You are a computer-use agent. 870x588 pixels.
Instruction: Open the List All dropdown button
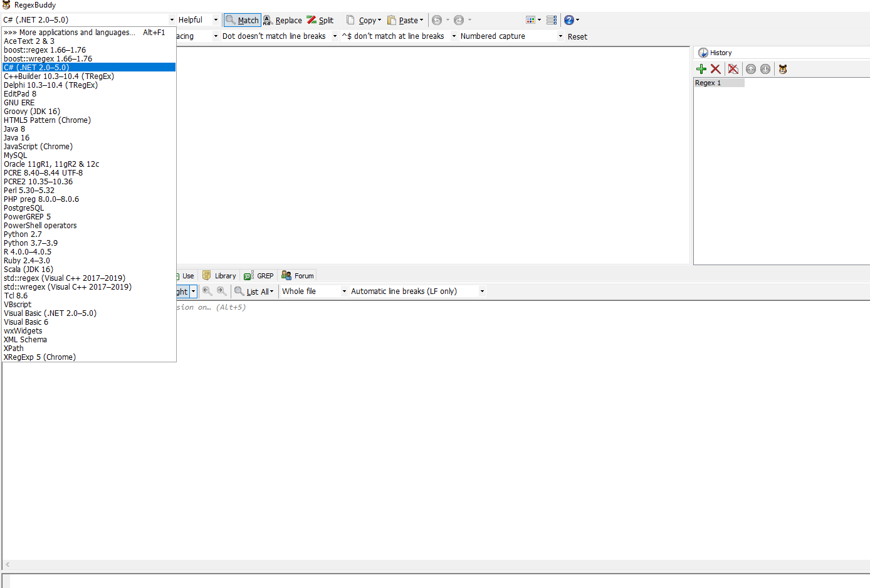pos(254,291)
